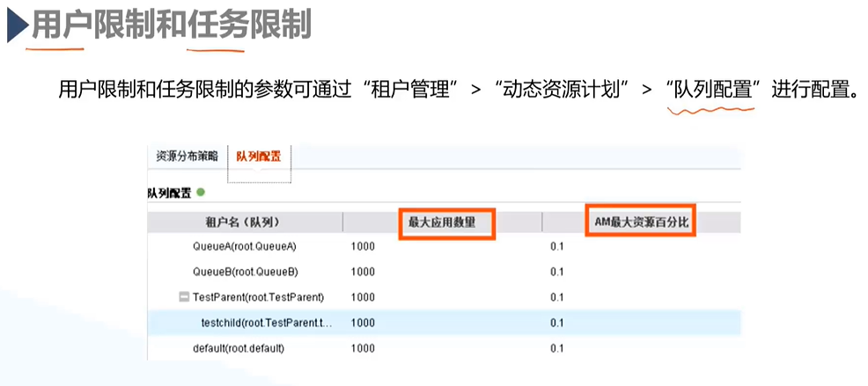Select the default(root.default) queue row
The image size is (868, 386).
444,348
